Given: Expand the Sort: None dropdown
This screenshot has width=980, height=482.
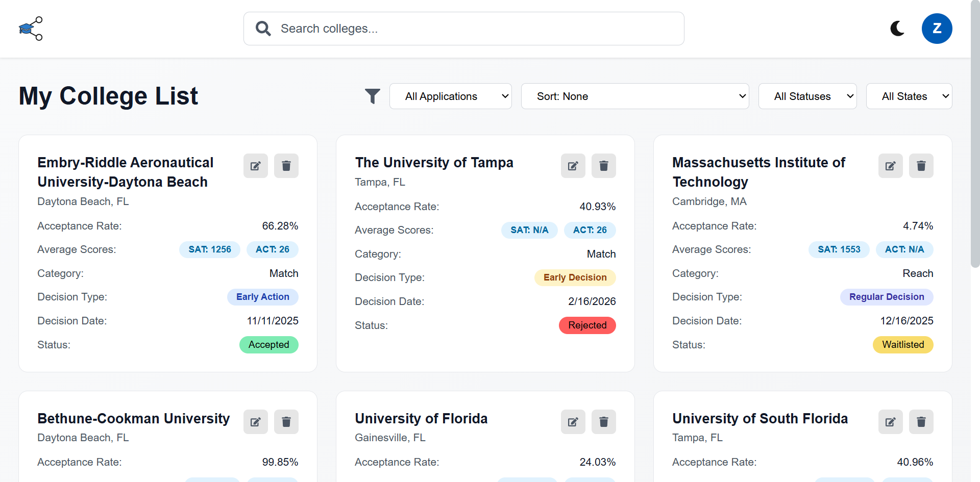Looking at the screenshot, I should 635,96.
